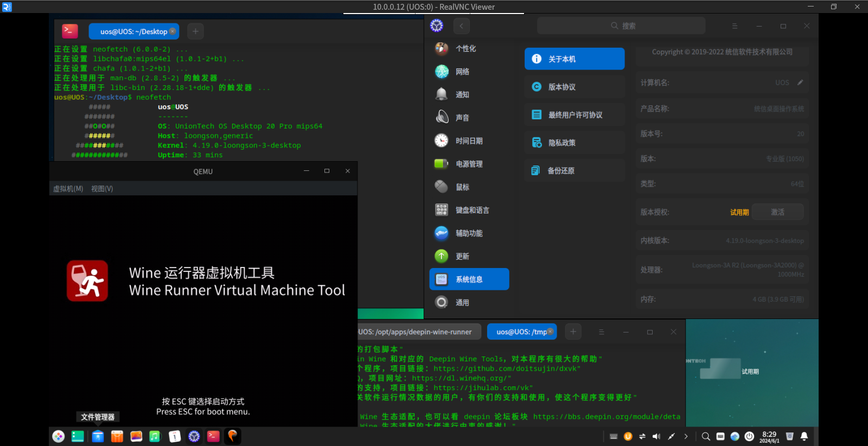Open Update (更新) settings

tap(469, 256)
